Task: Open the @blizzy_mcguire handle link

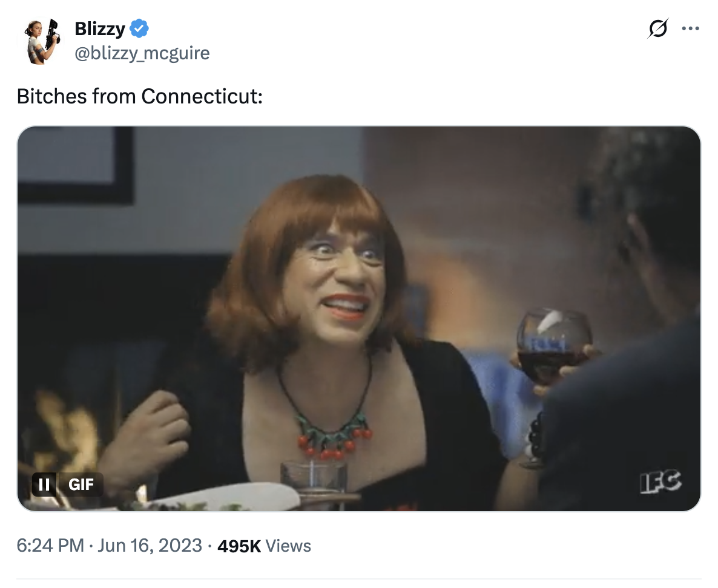Action: [x=142, y=53]
